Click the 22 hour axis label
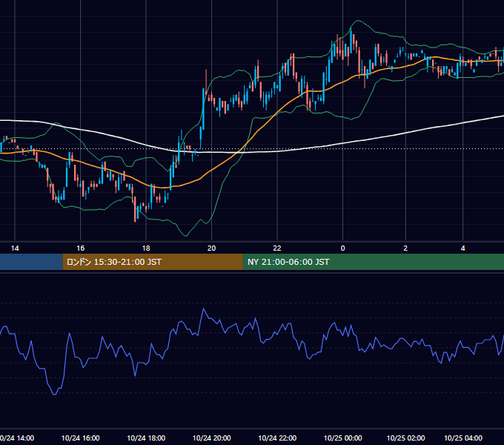The width and height of the screenshot is (504, 445). pos(277,248)
